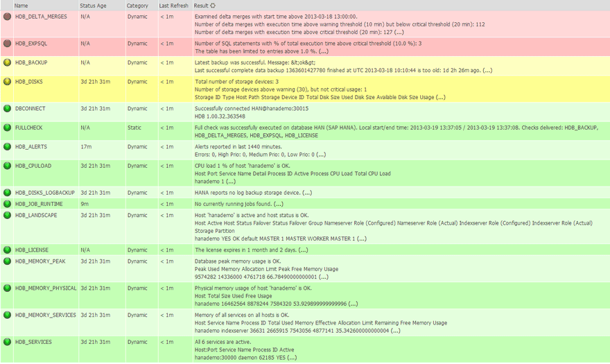Image resolution: width=610 pixels, height=364 pixels.
Task: Click the yellow warning icon for HDB_BACKUP
Action: [x=8, y=62]
